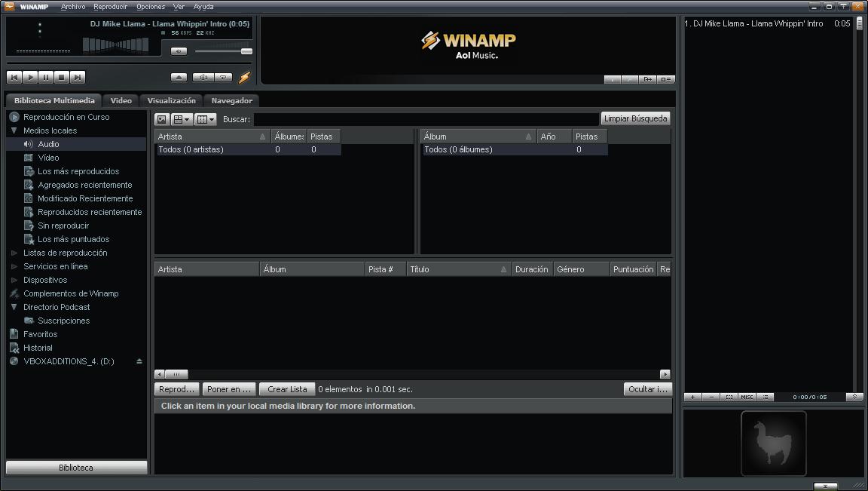Sort by the Artista column in the artist pane
The width and height of the screenshot is (868, 491).
click(212, 137)
